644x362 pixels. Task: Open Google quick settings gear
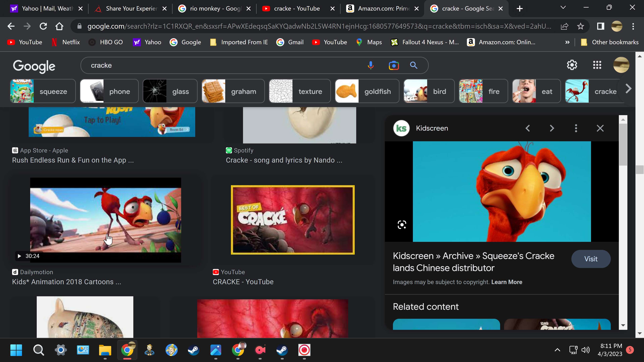(x=572, y=65)
